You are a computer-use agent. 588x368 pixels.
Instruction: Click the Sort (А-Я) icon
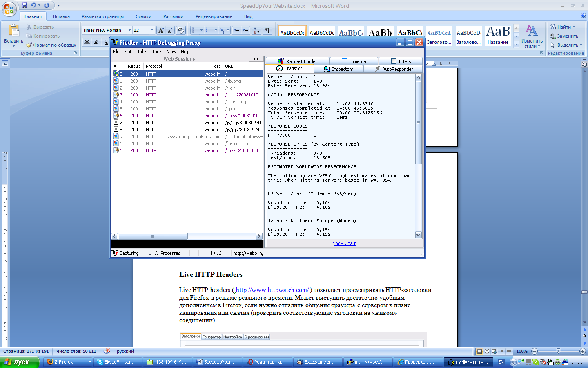click(x=256, y=30)
